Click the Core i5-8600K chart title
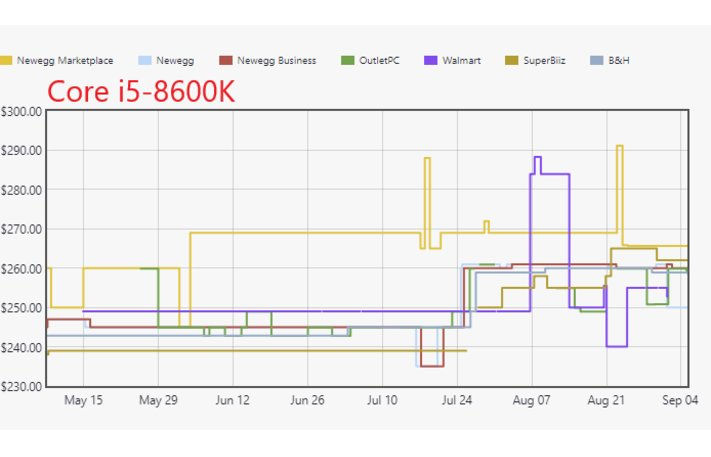Viewport: 711px width, 457px height. tap(140, 91)
